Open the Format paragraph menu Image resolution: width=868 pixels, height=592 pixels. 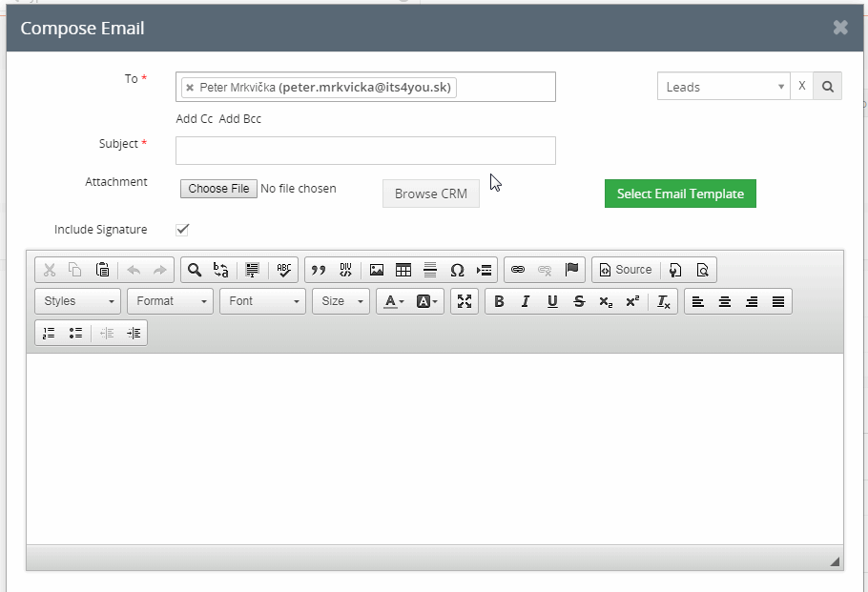click(170, 301)
